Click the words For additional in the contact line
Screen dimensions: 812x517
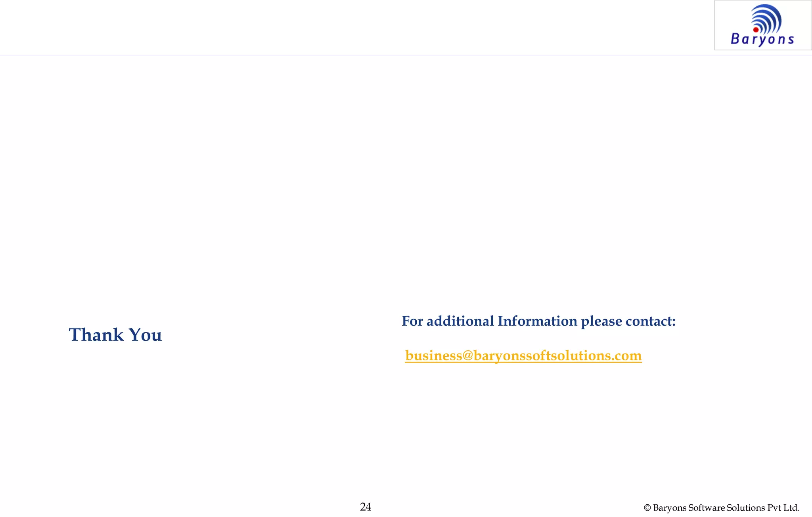pyautogui.click(x=448, y=321)
